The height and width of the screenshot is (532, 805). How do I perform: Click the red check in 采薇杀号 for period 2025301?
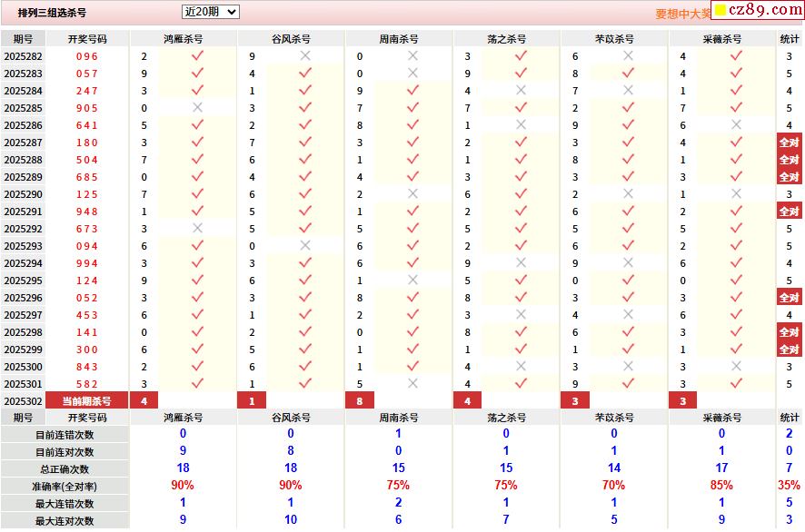click(x=736, y=383)
